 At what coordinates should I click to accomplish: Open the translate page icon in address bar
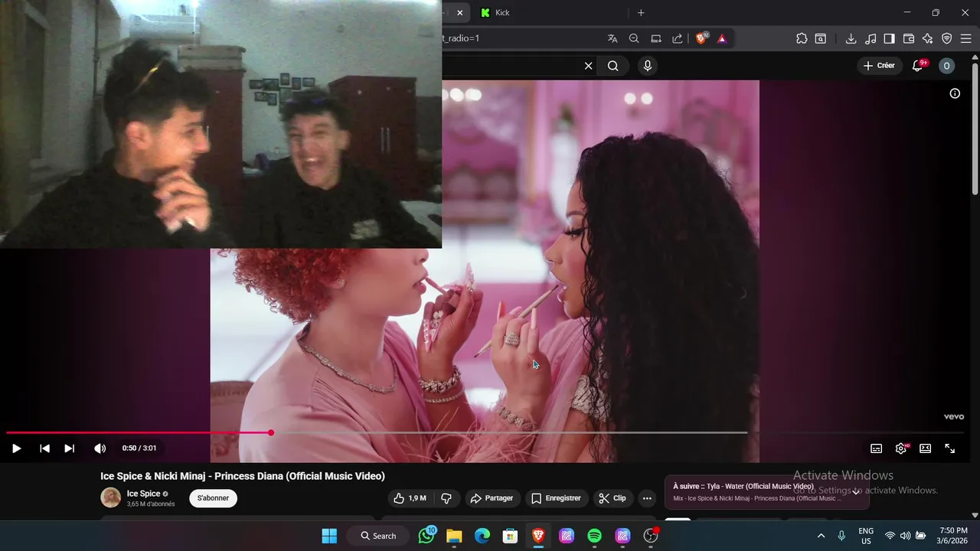point(612,38)
